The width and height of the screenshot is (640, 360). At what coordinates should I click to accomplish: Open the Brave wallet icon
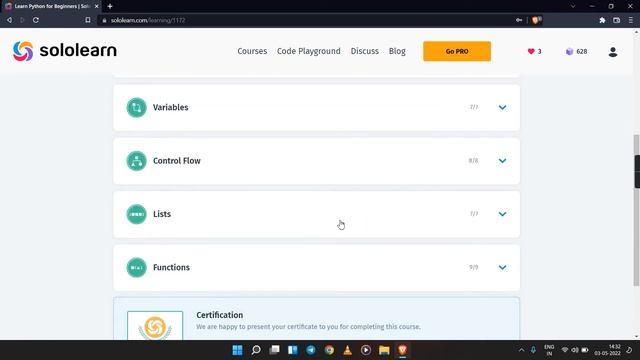click(x=616, y=20)
